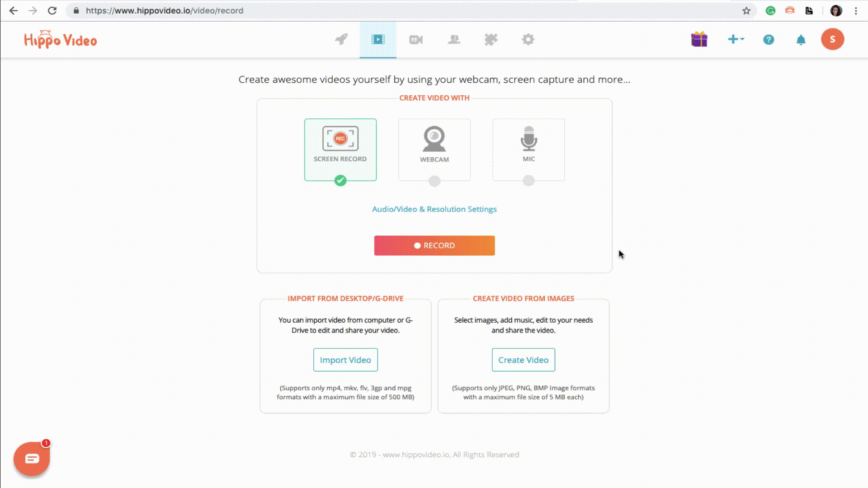Toggle the Webcam toggle switch
This screenshot has height=488, width=868.
(x=434, y=181)
